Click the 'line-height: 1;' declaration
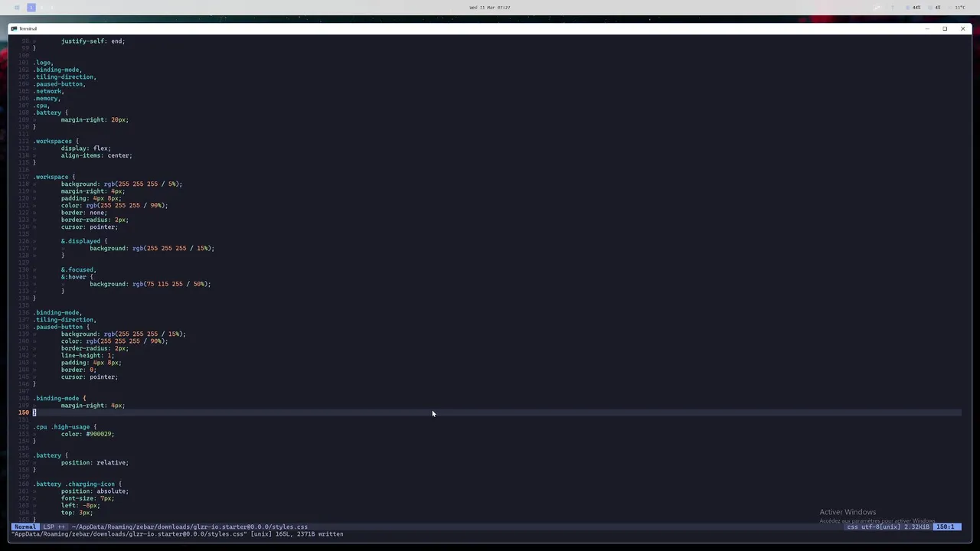 click(x=87, y=356)
